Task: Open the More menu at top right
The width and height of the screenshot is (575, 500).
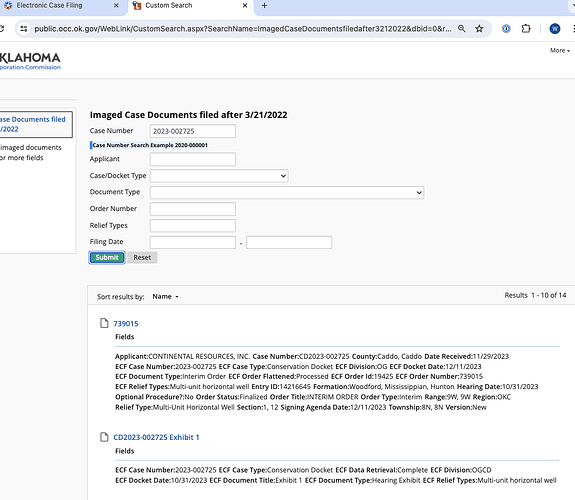Action: [560, 51]
